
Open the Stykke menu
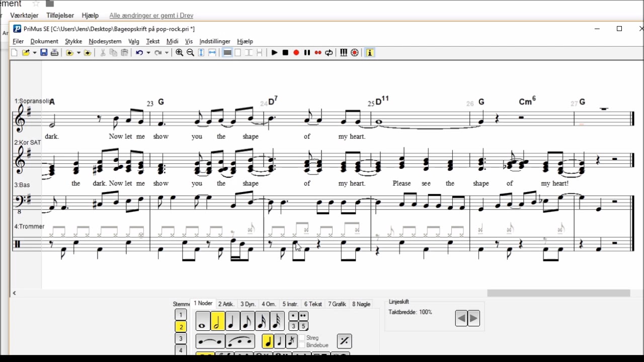pyautogui.click(x=73, y=41)
